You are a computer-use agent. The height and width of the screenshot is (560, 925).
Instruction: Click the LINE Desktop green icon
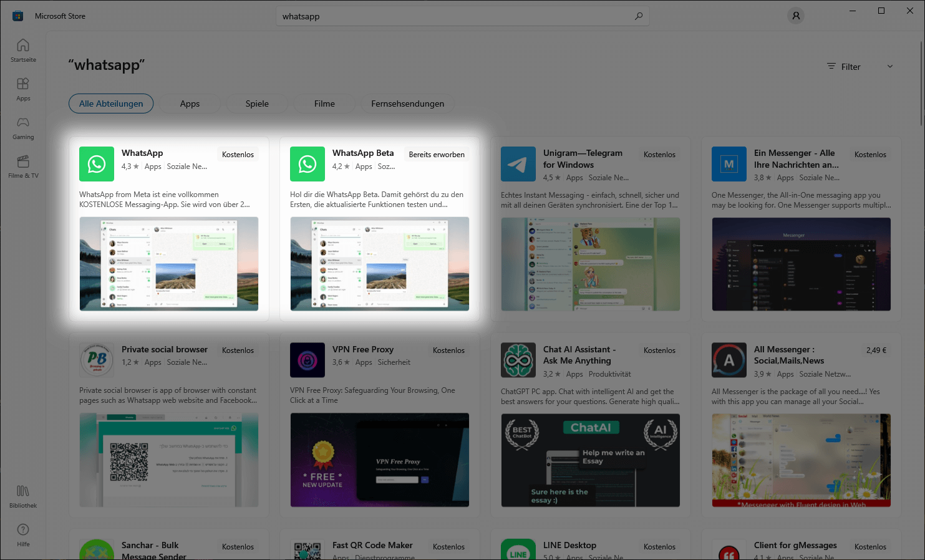click(518, 549)
